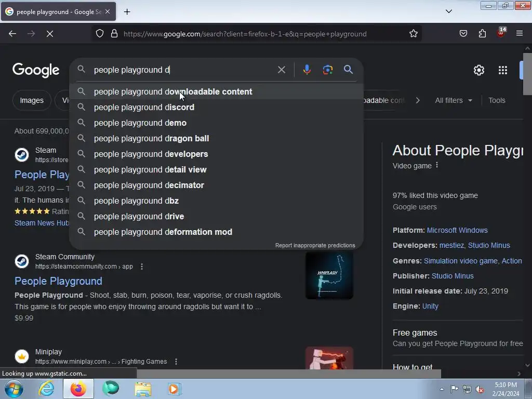Image resolution: width=532 pixels, height=399 pixels.
Task: Stop loading the page
Action: [x=49, y=34]
